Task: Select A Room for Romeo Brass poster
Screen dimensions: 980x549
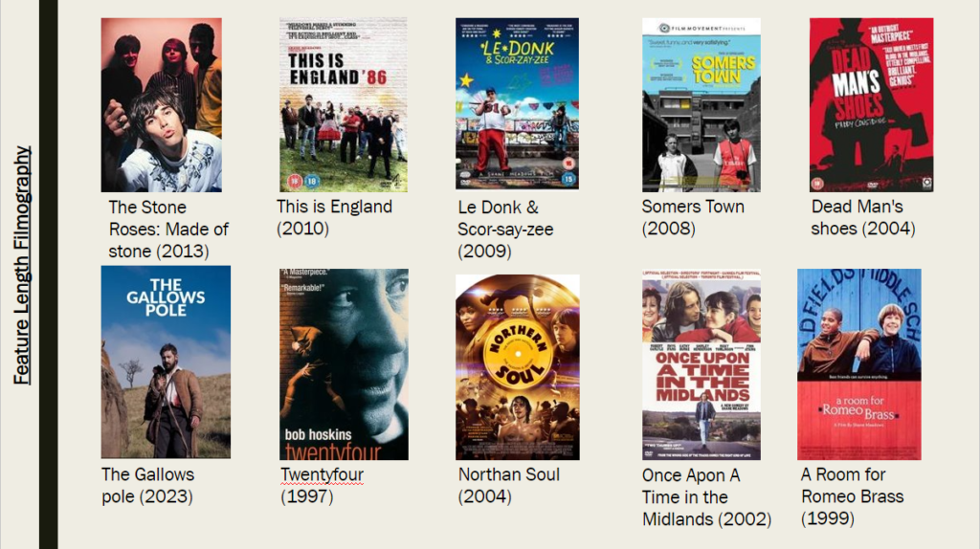Action: (x=858, y=364)
